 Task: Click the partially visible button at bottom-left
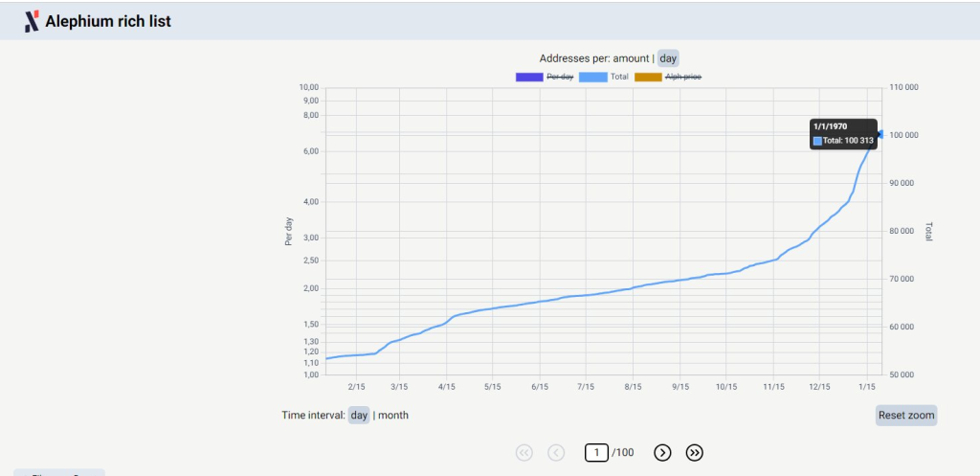[x=59, y=472]
